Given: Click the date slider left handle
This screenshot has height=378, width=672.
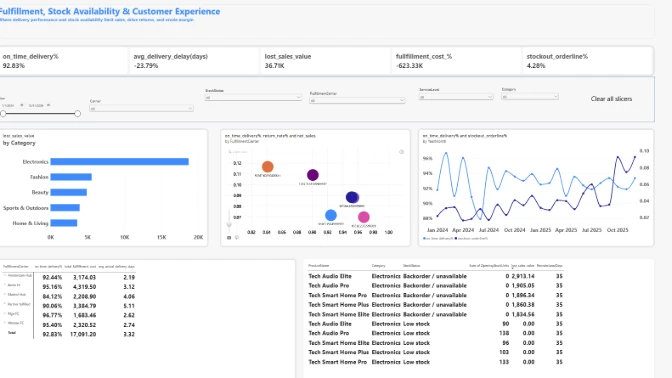Looking at the screenshot, I should point(3,114).
